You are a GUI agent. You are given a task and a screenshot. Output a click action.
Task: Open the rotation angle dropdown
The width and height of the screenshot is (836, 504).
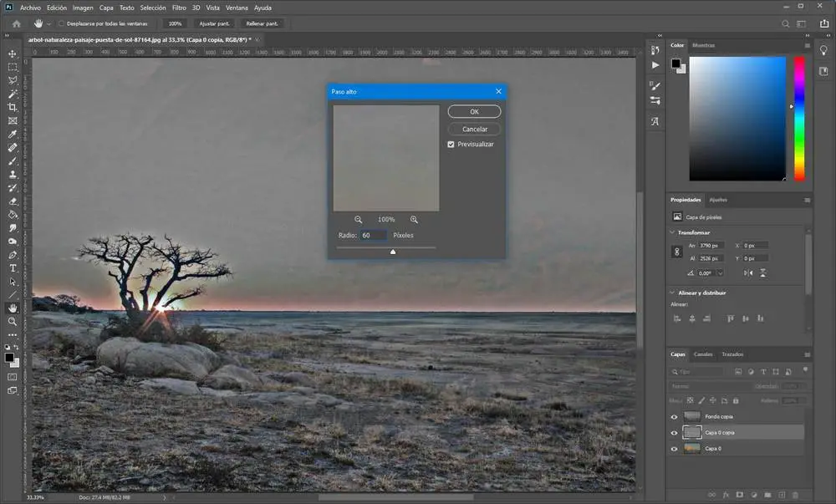tap(718, 273)
